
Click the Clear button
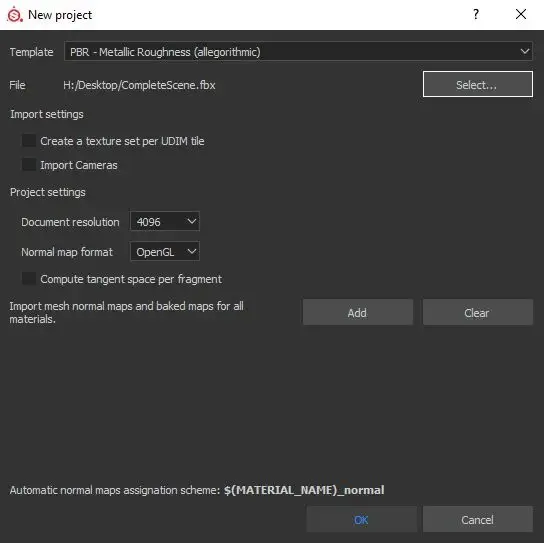pos(477,312)
